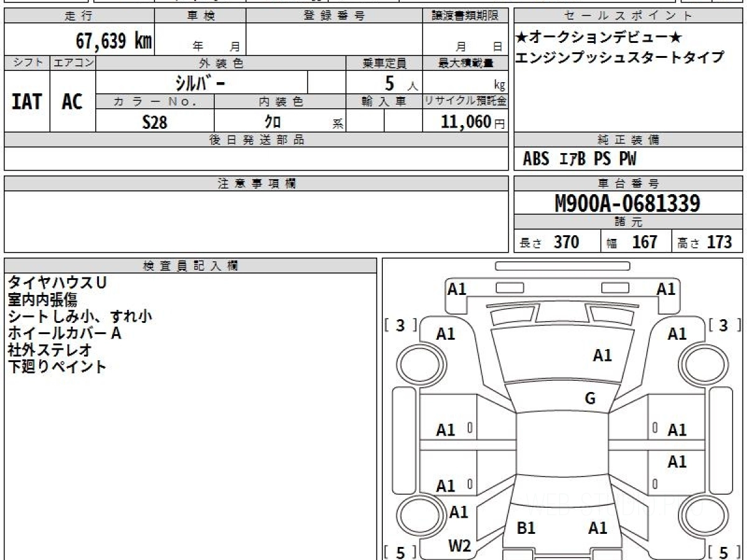
Task: Click the equipment line ABS エアB PS PW
Action: [x=580, y=159]
